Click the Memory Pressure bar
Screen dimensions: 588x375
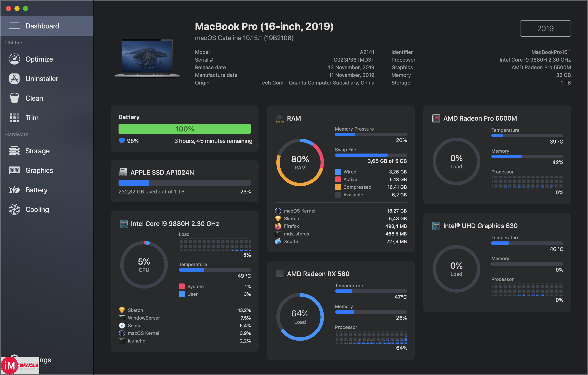(x=371, y=135)
